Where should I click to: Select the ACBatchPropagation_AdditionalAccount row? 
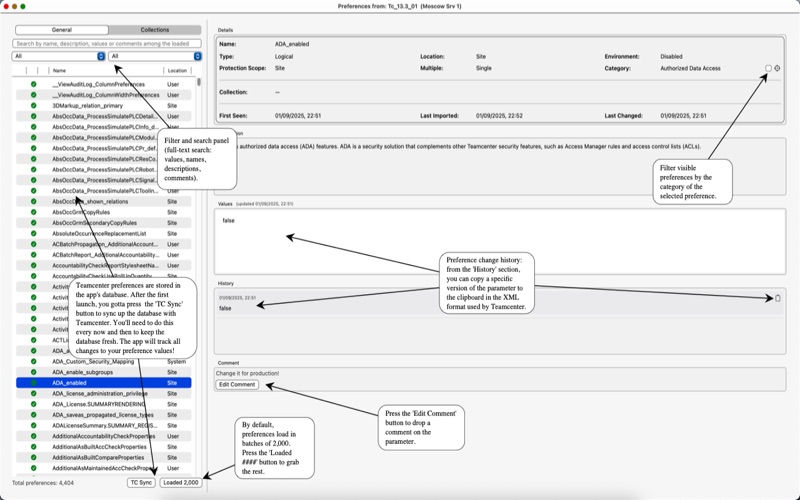(104, 244)
